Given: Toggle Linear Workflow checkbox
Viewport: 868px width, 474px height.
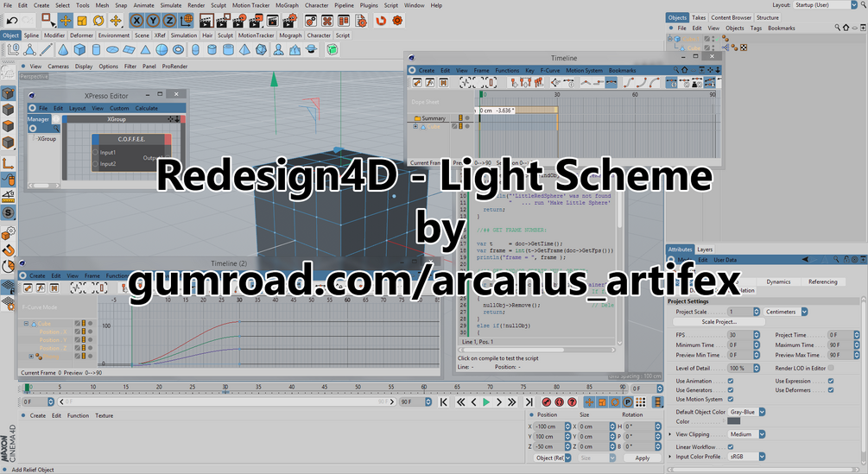Looking at the screenshot, I should pyautogui.click(x=731, y=447).
